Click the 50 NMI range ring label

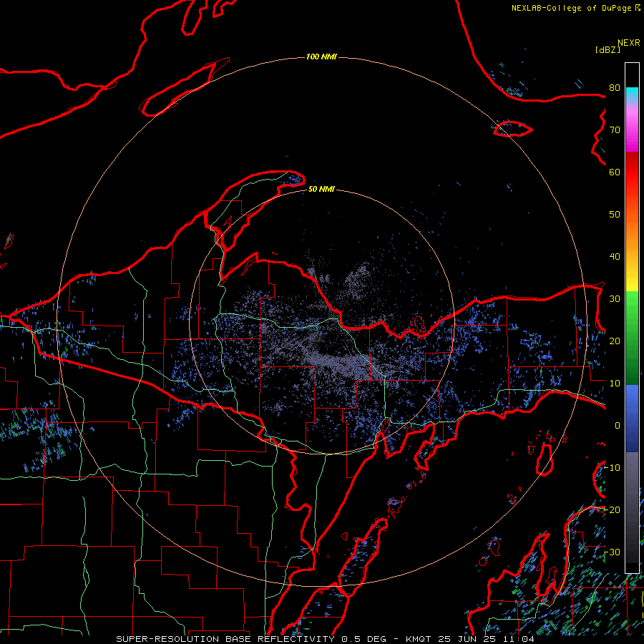[321, 190]
